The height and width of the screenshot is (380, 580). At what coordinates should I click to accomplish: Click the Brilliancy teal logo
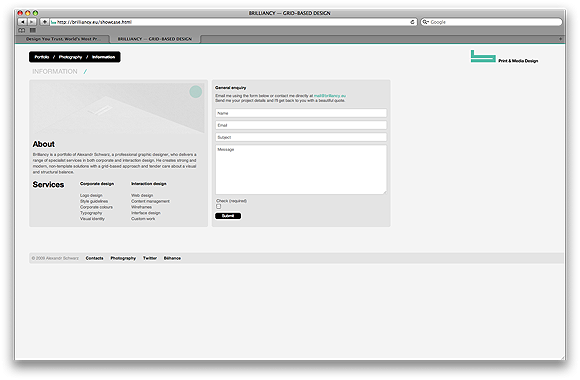pyautogui.click(x=483, y=56)
